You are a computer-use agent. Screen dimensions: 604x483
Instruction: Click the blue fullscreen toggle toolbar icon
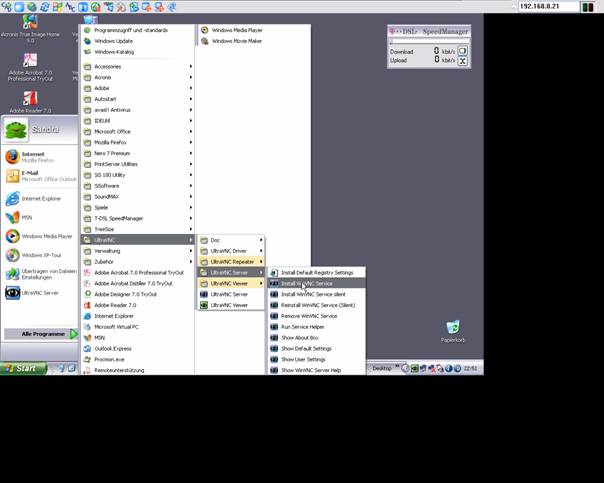click(x=19, y=7)
